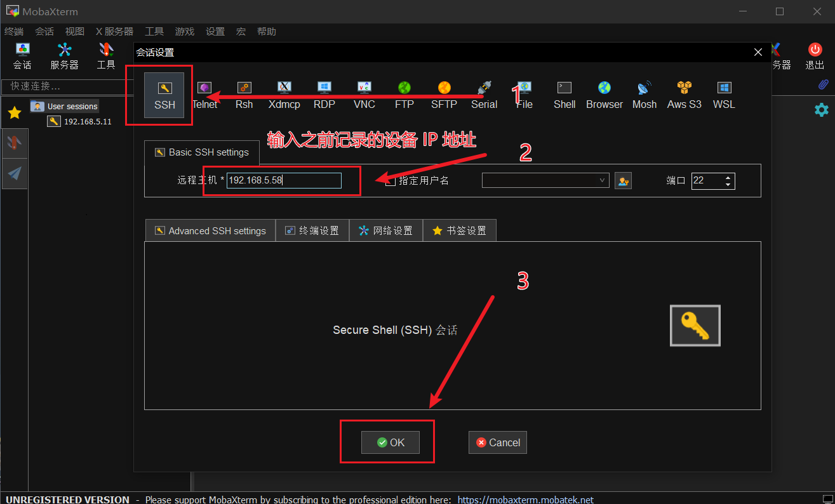835x504 pixels.
Task: Select the WSL session type
Action: [724, 95]
